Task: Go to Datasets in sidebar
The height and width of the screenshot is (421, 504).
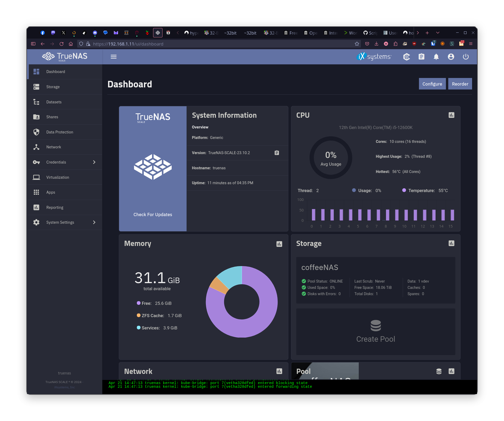Action: click(x=54, y=102)
